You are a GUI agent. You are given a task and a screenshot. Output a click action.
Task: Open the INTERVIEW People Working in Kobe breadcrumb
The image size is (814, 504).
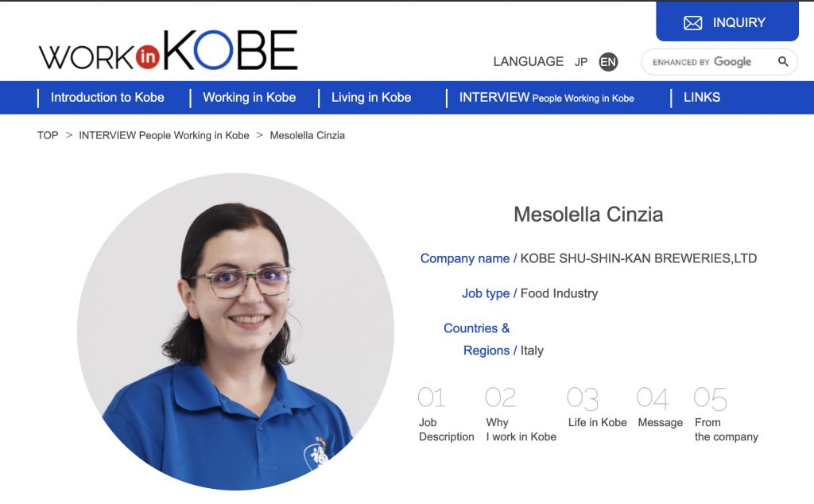[x=164, y=135]
